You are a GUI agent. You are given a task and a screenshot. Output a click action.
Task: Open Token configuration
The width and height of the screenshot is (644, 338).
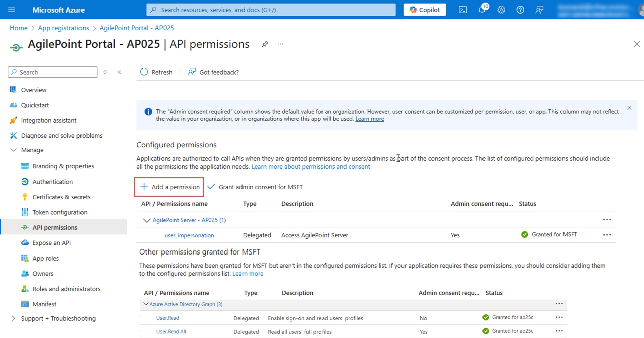coord(60,212)
